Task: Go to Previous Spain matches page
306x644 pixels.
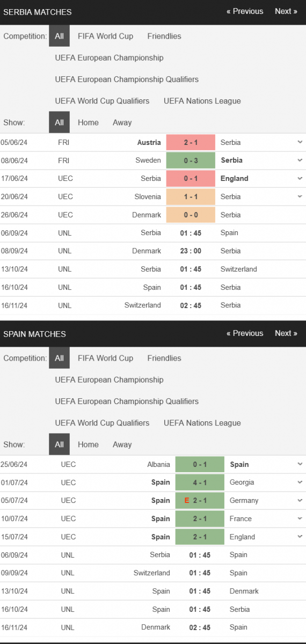Action: (245, 333)
